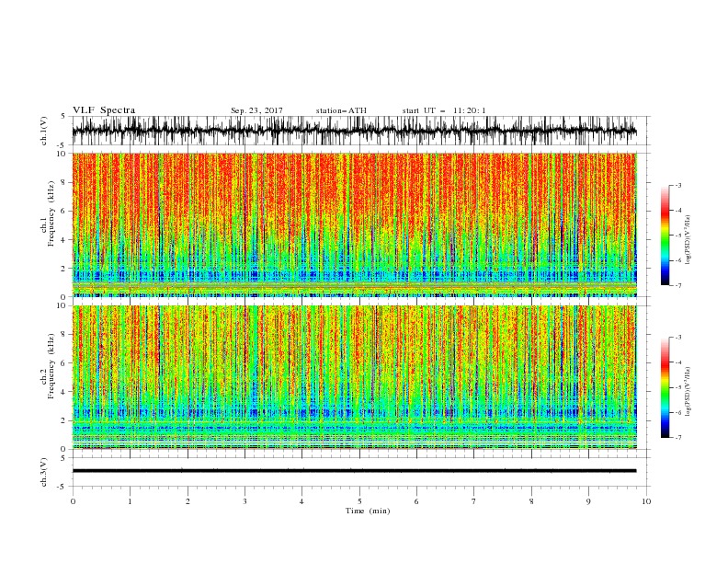Click inside the ch.1 voltage waveform trace

pyautogui.click(x=354, y=131)
